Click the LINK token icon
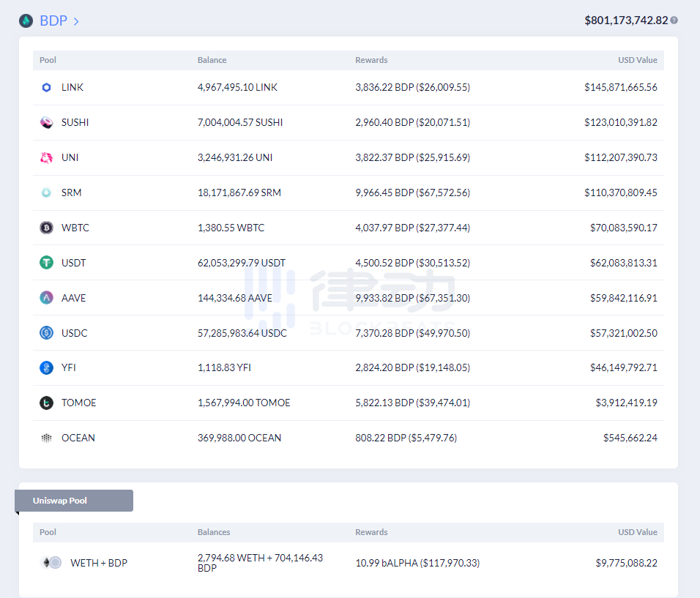 pyautogui.click(x=46, y=87)
